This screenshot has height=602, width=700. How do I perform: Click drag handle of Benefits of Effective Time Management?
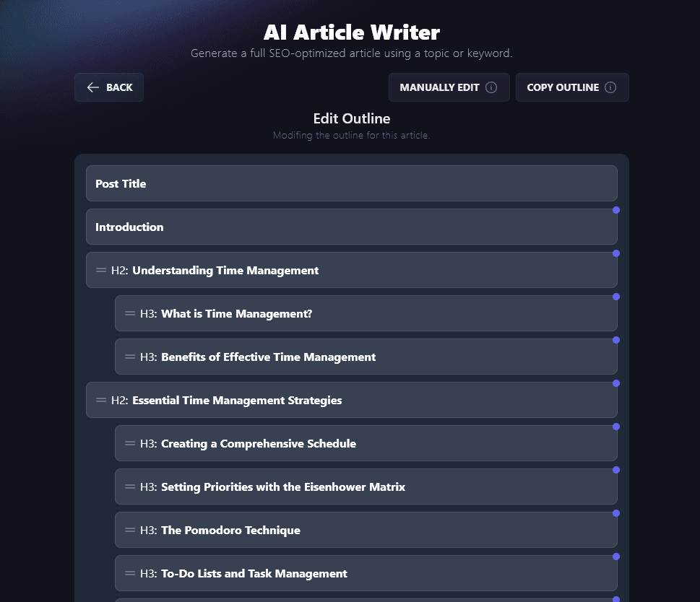click(x=129, y=357)
